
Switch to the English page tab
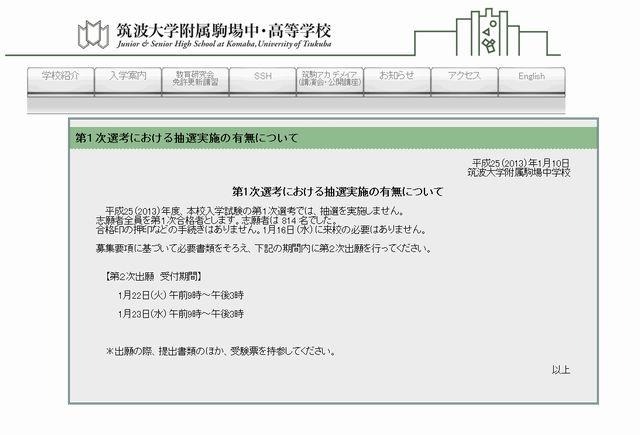point(531,76)
